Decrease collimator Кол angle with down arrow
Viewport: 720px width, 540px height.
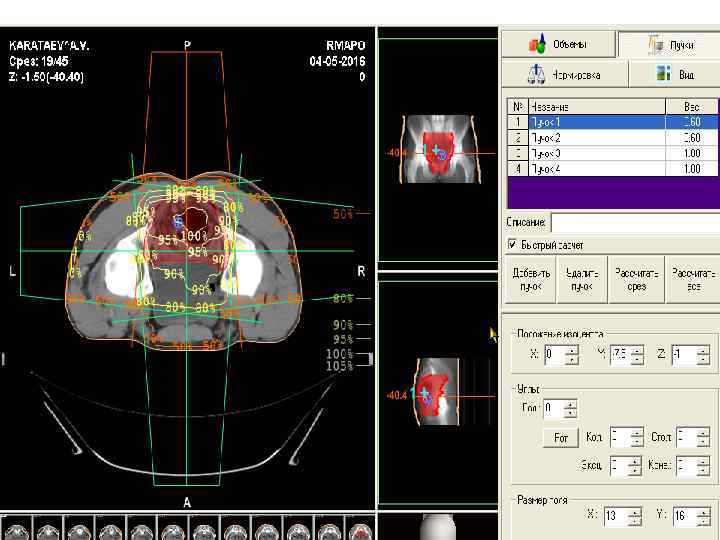(x=636, y=442)
